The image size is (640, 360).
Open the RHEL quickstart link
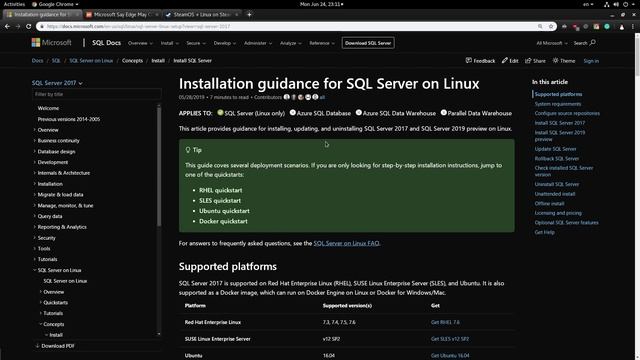220,190
